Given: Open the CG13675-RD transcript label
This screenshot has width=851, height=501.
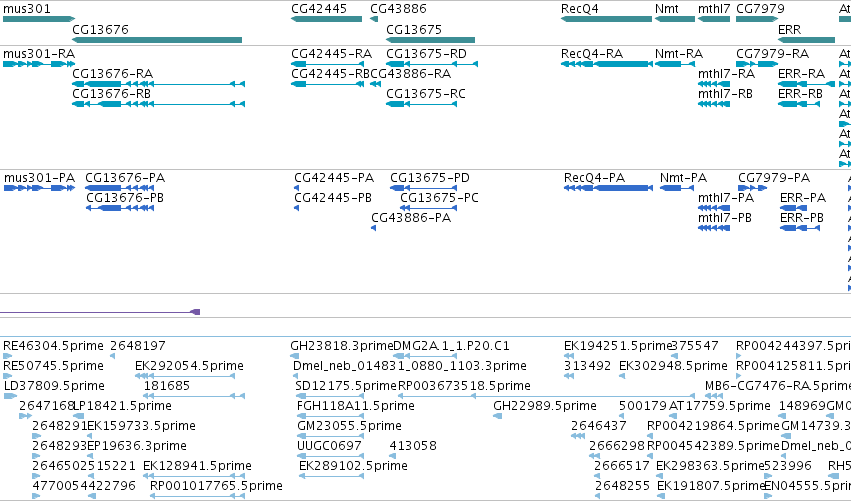Looking at the screenshot, I should coord(426,54).
